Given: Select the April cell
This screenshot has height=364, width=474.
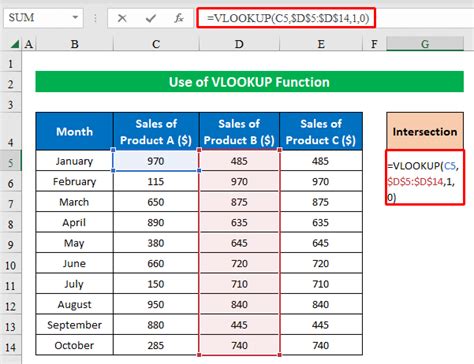Looking at the screenshot, I should pos(74,222).
